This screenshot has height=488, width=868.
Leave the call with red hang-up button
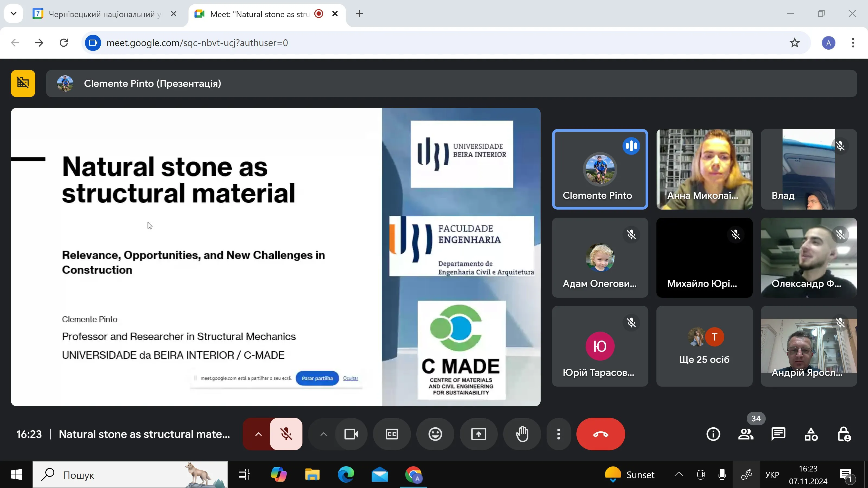coord(601,434)
